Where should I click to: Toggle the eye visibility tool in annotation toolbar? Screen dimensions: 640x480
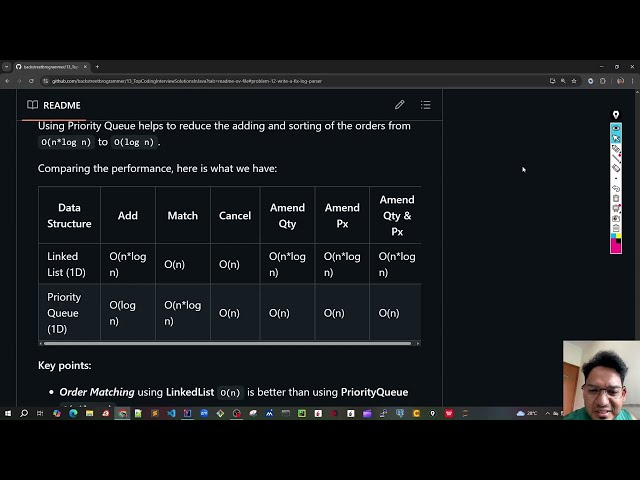point(616,128)
